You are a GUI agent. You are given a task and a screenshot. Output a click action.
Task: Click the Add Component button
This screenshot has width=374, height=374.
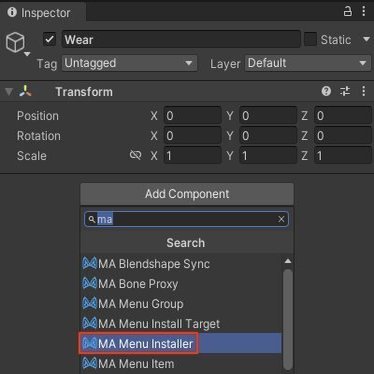(x=187, y=194)
